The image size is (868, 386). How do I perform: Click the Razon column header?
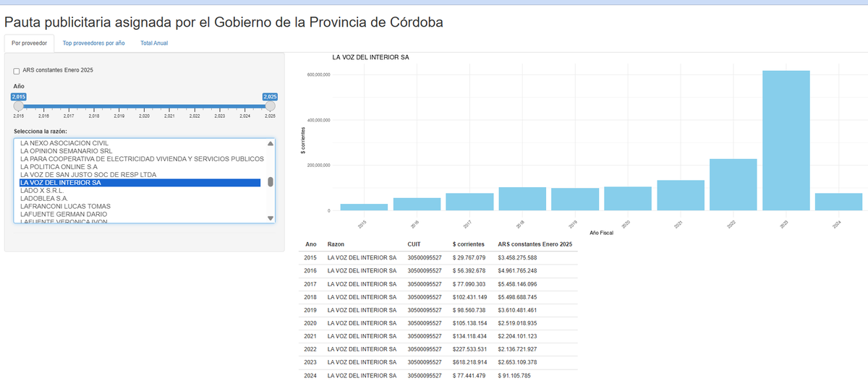pyautogui.click(x=336, y=244)
